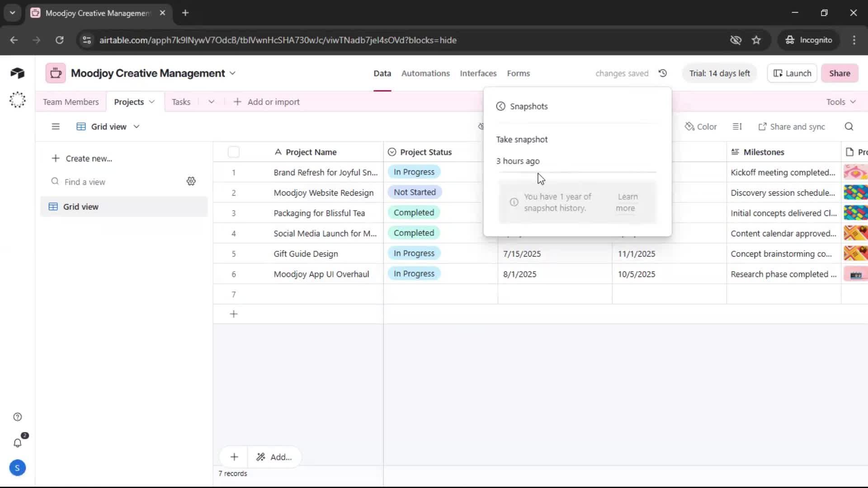Open view settings gear icon
The width and height of the screenshot is (868, 488).
click(x=191, y=181)
